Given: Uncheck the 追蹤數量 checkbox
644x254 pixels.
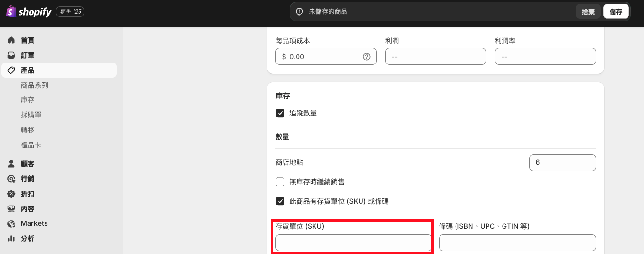Looking at the screenshot, I should pyautogui.click(x=280, y=113).
